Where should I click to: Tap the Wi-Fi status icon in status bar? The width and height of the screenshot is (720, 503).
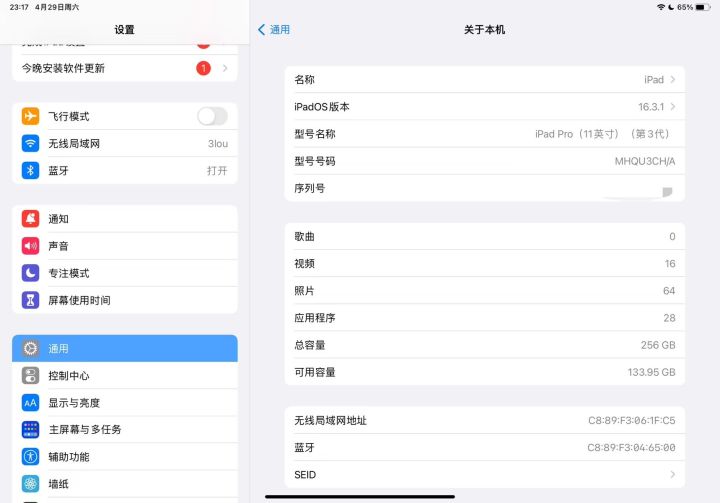661,7
